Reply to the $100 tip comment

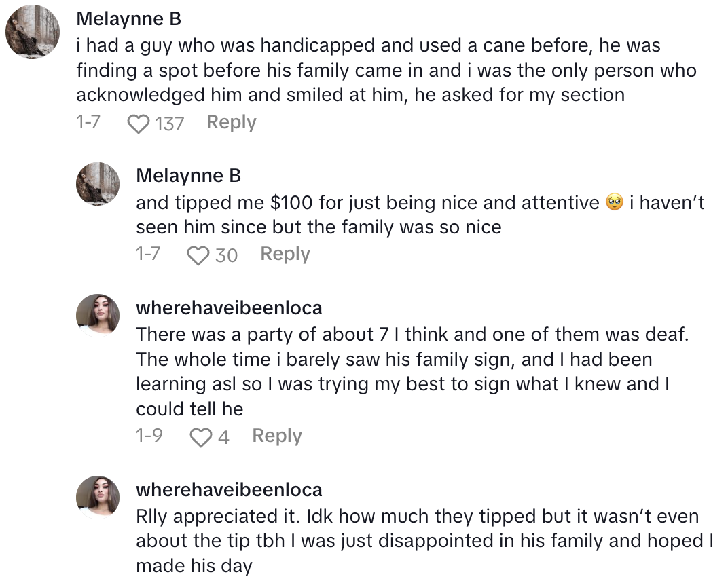coord(285,255)
